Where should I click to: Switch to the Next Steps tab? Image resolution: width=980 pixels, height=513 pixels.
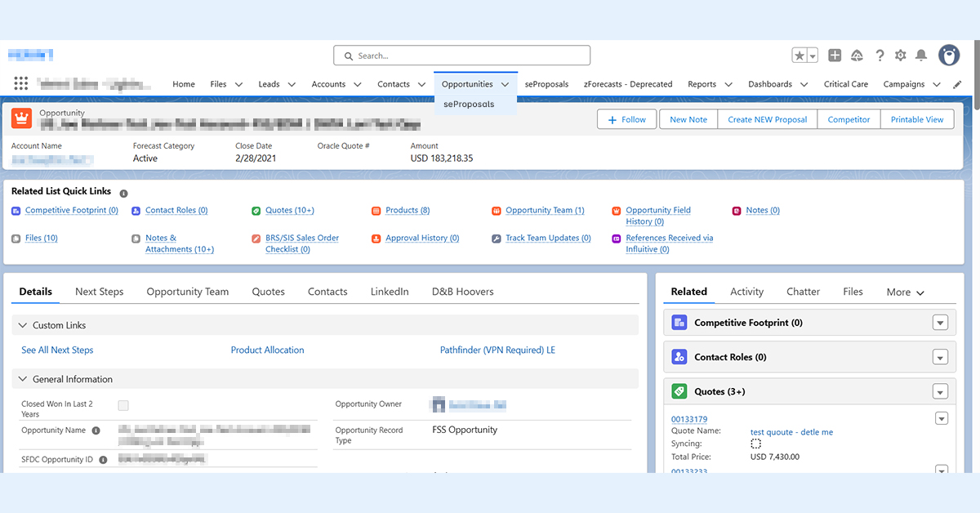tap(99, 292)
